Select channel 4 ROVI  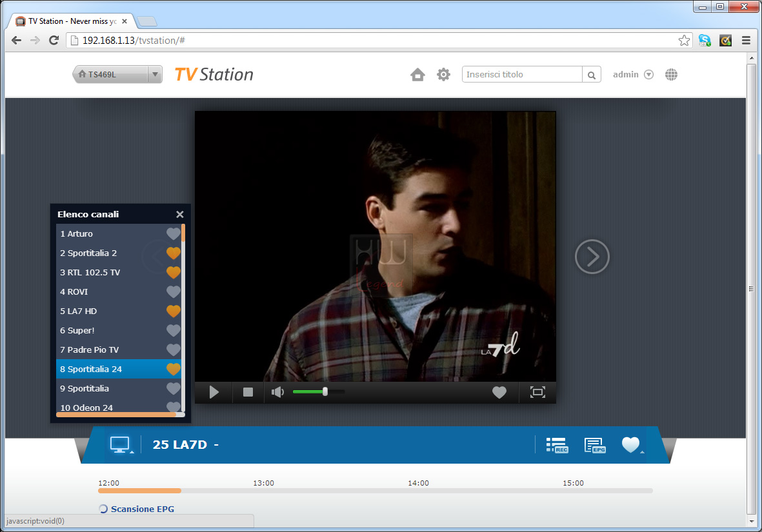(x=119, y=292)
